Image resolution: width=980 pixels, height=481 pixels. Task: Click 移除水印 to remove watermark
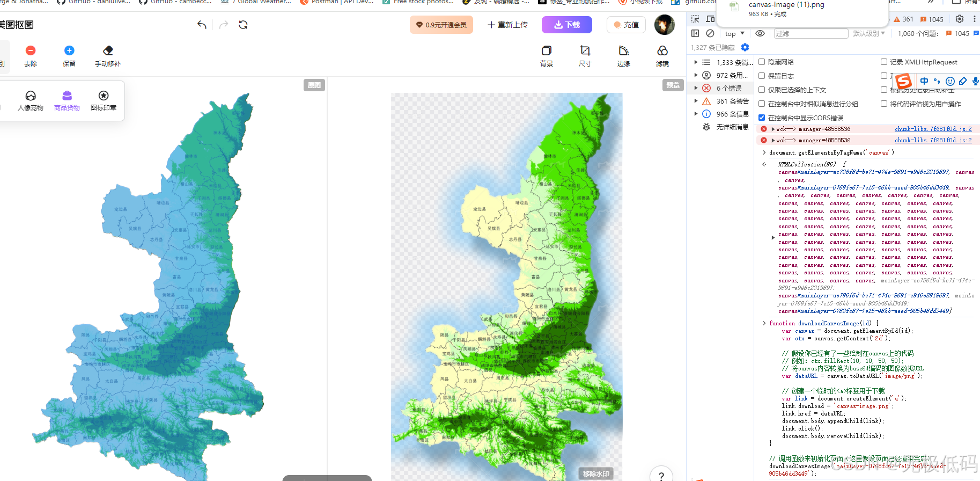[596, 473]
